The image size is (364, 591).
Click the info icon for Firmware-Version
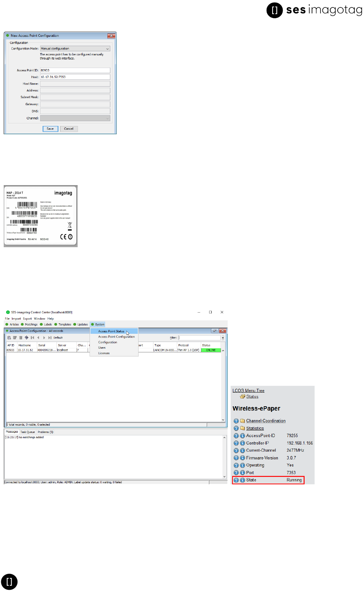click(x=243, y=458)
